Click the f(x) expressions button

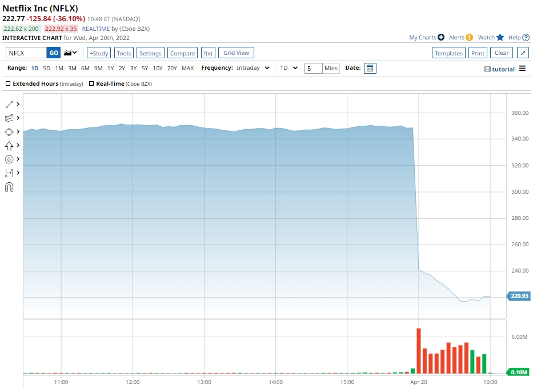[208, 53]
